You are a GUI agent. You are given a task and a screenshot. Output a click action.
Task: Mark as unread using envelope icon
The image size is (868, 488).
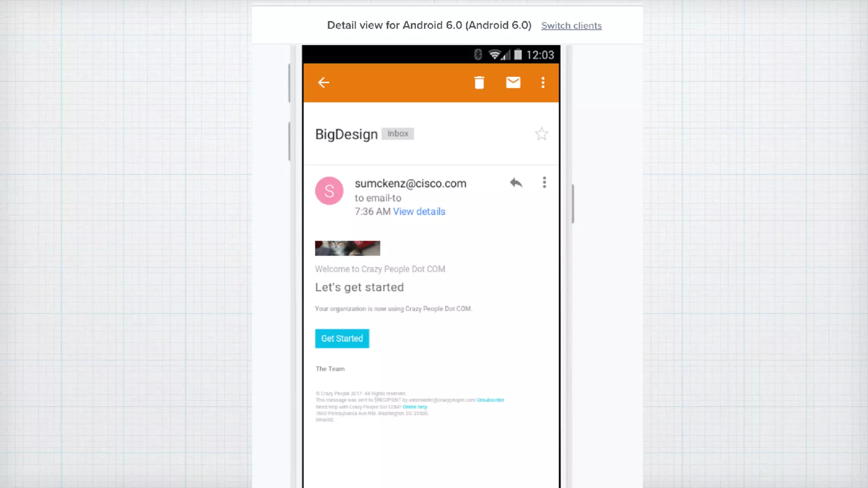click(513, 83)
